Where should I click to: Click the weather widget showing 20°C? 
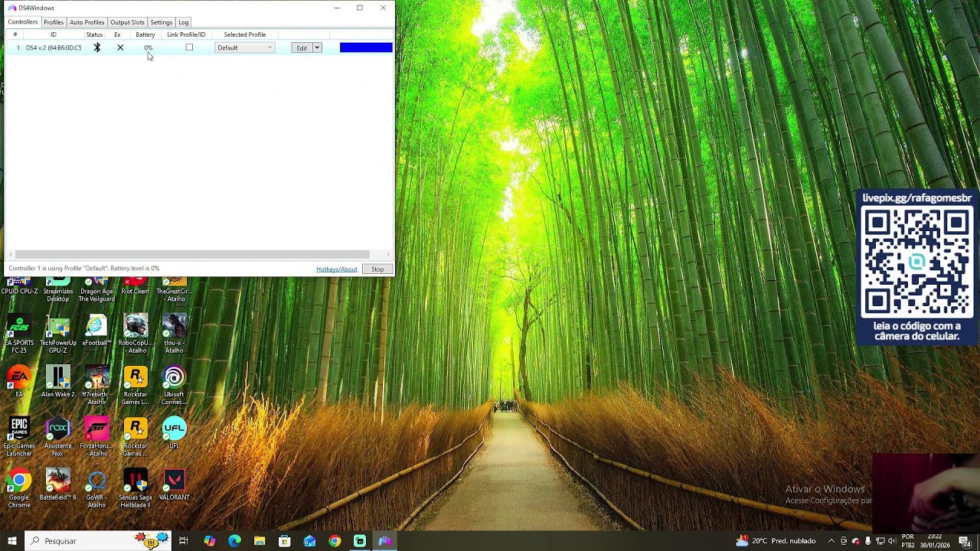point(776,541)
